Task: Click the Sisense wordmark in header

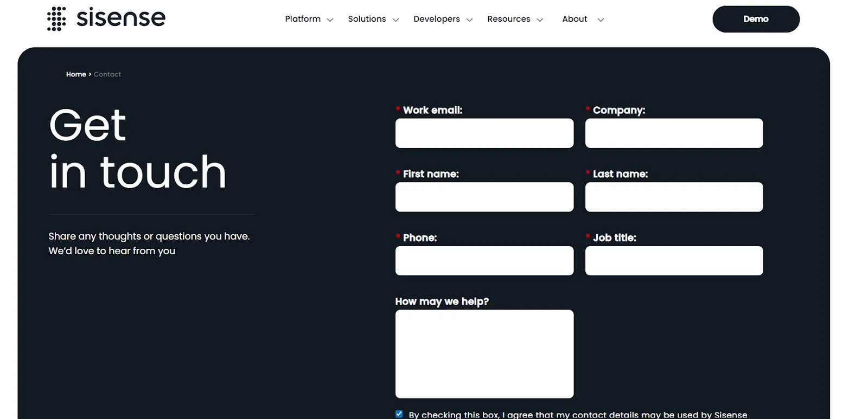Action: tap(121, 18)
